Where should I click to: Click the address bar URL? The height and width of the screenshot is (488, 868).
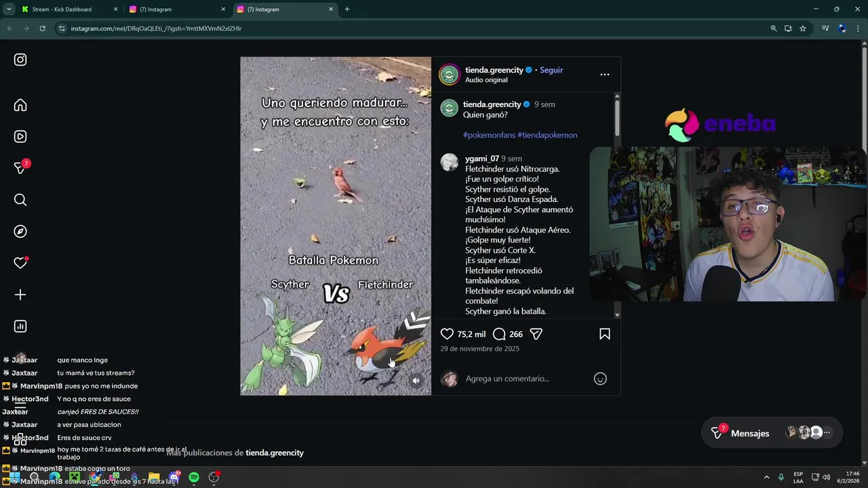pyautogui.click(x=156, y=28)
